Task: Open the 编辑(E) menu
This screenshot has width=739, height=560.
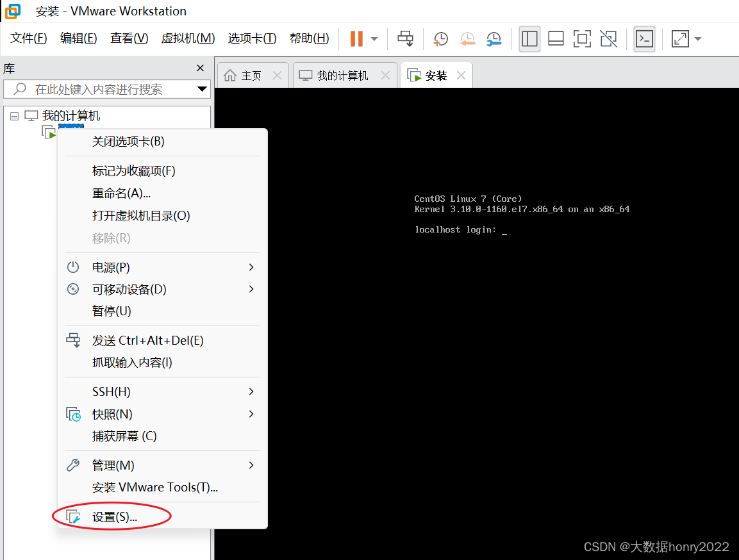Action: 78,38
